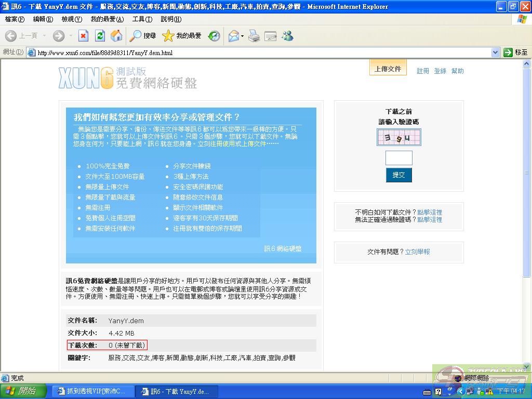Click the vertical scrollbar down arrow
The image size is (532, 399).
(x=527, y=367)
